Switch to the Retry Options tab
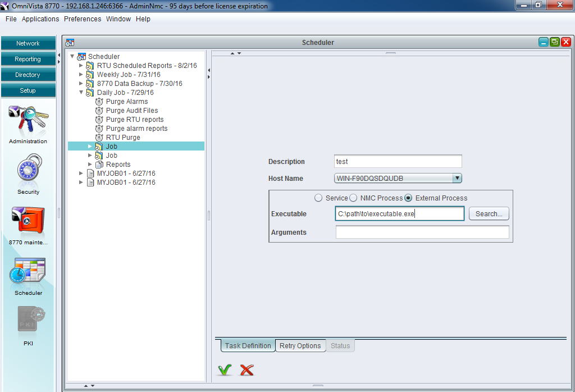The height and width of the screenshot is (392, 575). click(300, 346)
